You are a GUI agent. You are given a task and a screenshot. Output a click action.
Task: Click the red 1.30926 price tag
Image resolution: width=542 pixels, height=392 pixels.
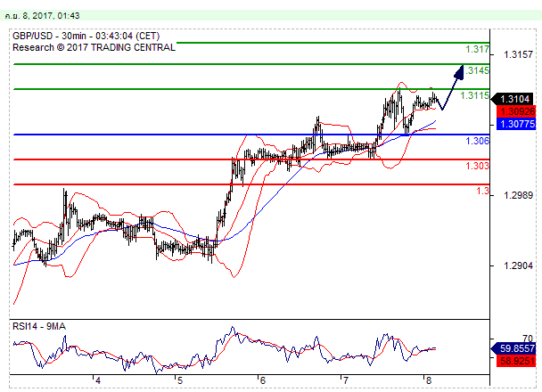[516, 111]
